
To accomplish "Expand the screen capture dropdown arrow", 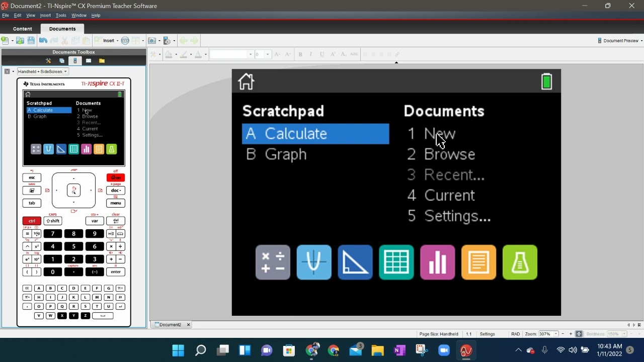I will pos(159,41).
